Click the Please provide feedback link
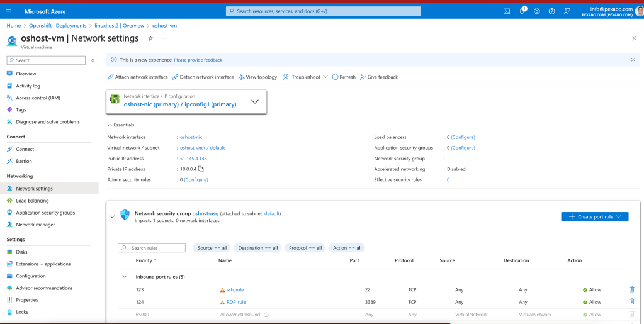 click(x=198, y=60)
